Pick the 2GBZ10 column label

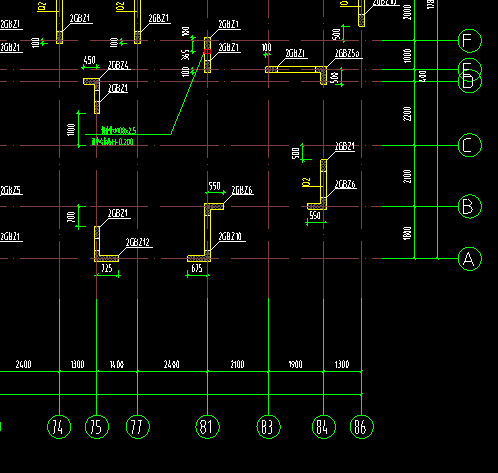tap(230, 236)
